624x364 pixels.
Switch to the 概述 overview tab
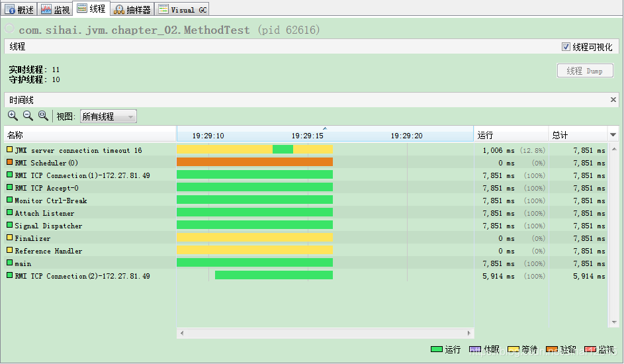pyautogui.click(x=19, y=9)
